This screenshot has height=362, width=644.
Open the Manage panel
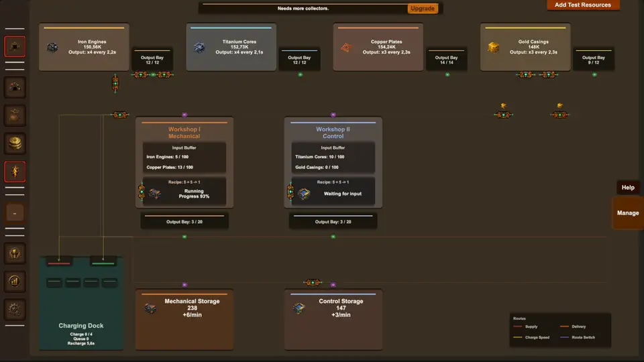(x=628, y=213)
